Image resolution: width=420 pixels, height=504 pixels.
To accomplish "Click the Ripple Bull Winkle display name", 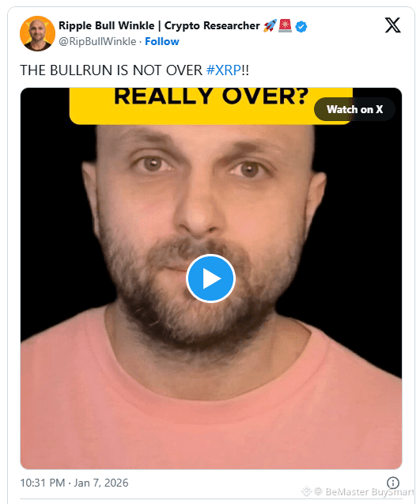I will [159, 25].
